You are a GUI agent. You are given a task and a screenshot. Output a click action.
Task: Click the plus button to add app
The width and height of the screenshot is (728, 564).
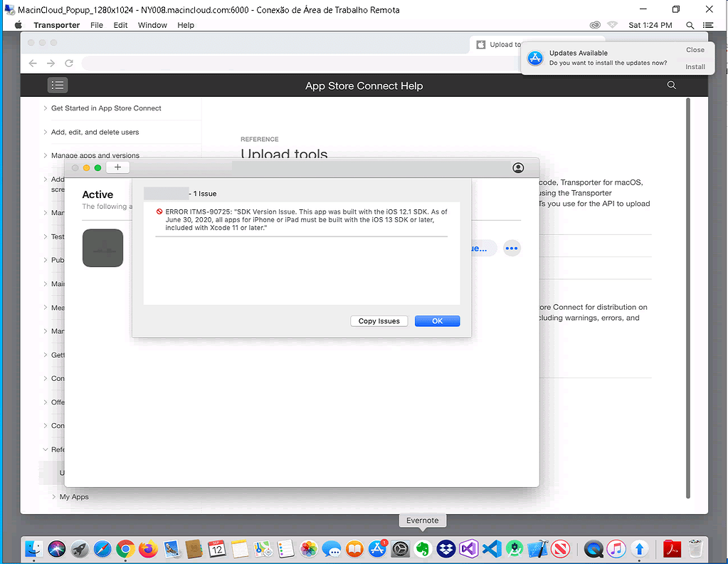(117, 168)
